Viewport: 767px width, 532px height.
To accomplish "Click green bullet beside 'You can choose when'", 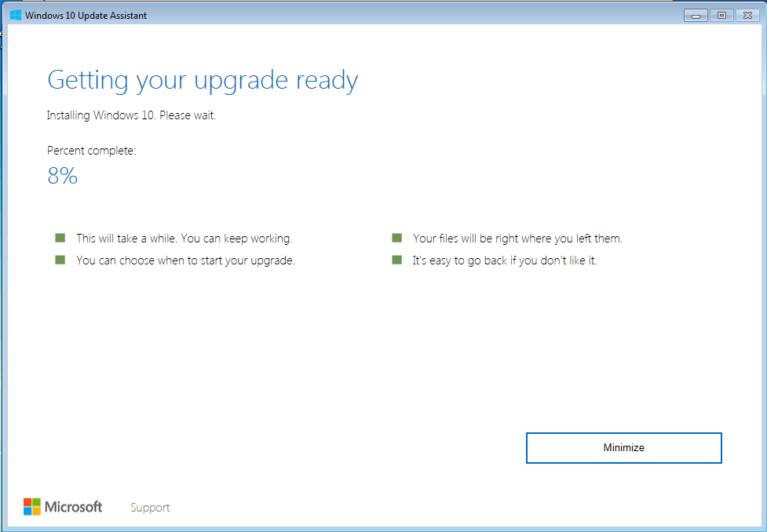I will pyautogui.click(x=60, y=260).
